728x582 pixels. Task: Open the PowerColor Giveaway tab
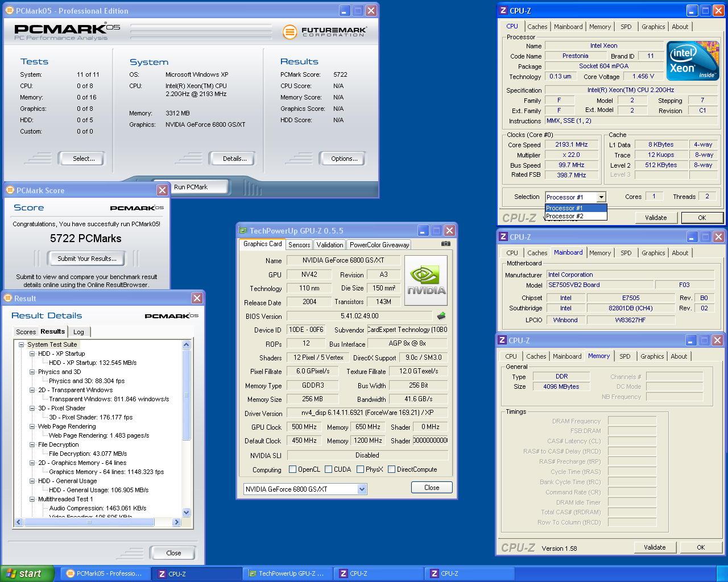click(x=379, y=245)
